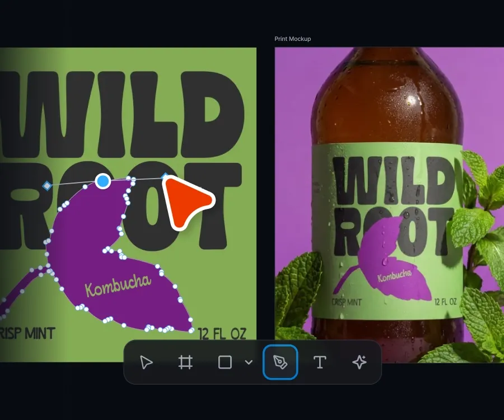Open the AI sparkle actions tool
This screenshot has width=504, height=420.
[x=360, y=362]
